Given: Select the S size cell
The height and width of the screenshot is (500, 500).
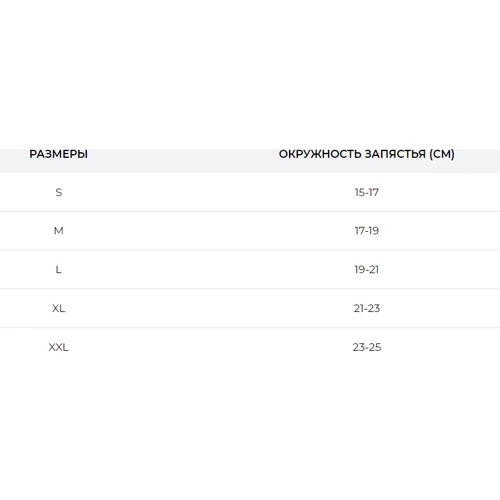Looking at the screenshot, I should click(59, 192).
